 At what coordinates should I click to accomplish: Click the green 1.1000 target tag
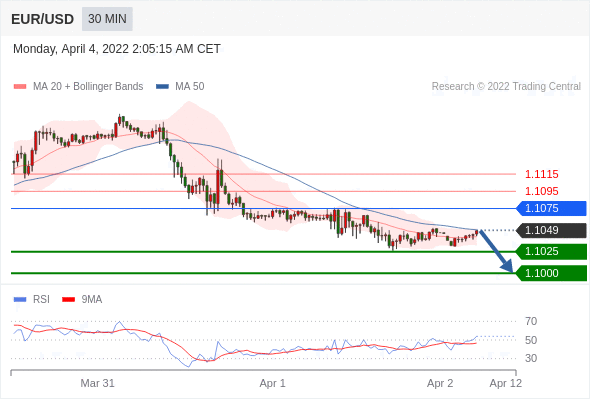[x=551, y=273]
